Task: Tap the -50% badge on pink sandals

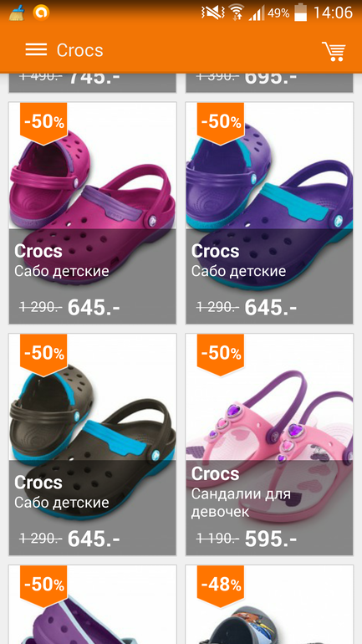Action: click(221, 355)
